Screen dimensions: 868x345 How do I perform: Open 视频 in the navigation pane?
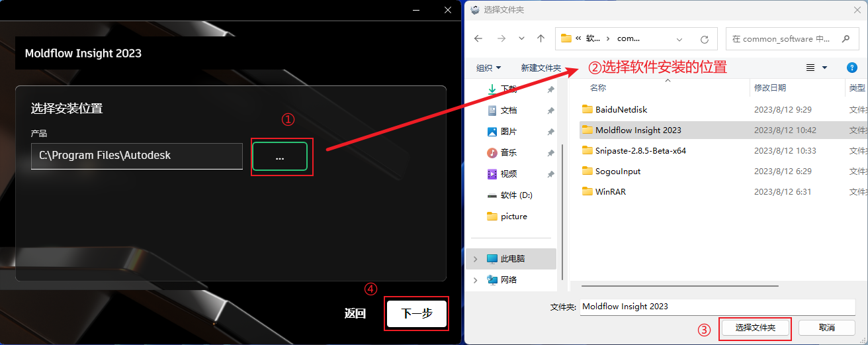tap(508, 173)
